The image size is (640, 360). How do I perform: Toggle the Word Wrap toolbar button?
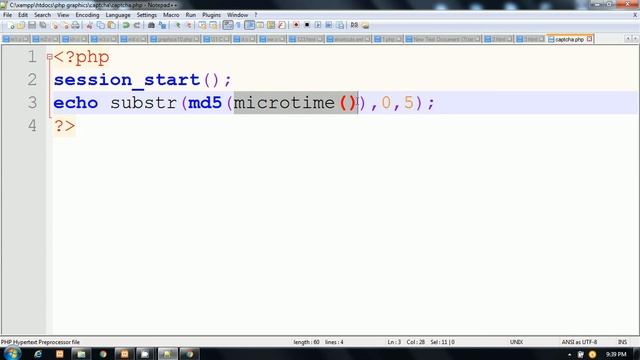(x=228, y=25)
